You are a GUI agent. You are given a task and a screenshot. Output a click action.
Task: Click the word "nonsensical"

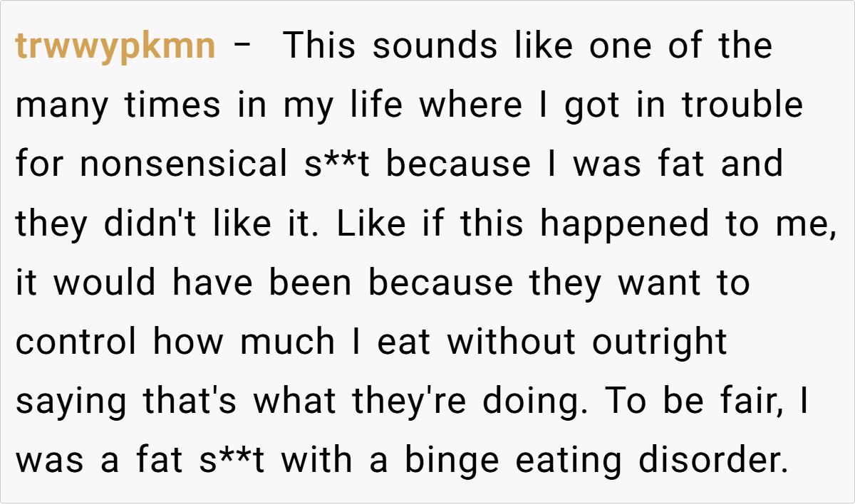tap(182, 165)
